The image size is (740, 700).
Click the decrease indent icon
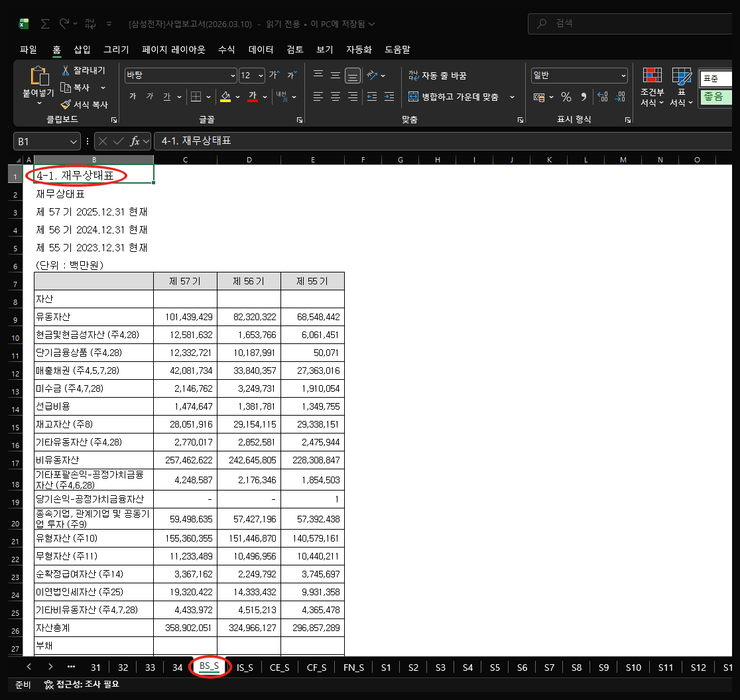(x=372, y=97)
